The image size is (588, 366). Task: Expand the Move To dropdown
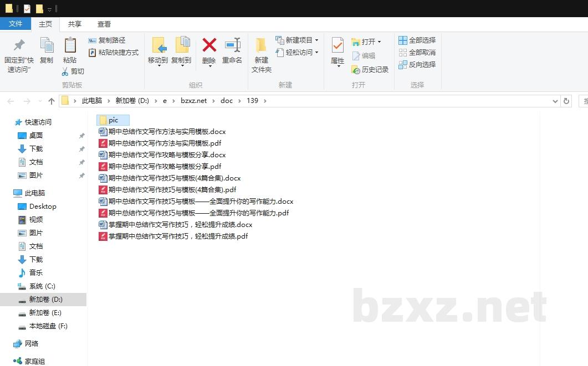[x=158, y=65]
